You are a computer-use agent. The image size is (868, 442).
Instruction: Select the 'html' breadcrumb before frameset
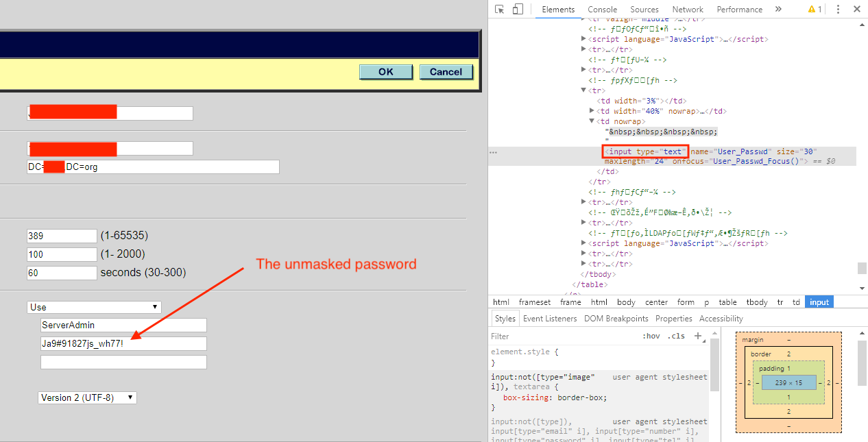501,302
